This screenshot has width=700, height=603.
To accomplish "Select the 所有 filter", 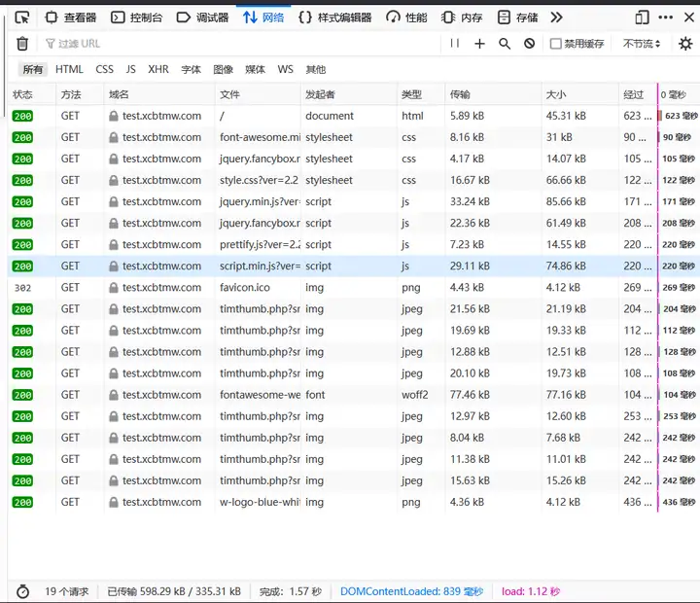I will click(x=33, y=69).
